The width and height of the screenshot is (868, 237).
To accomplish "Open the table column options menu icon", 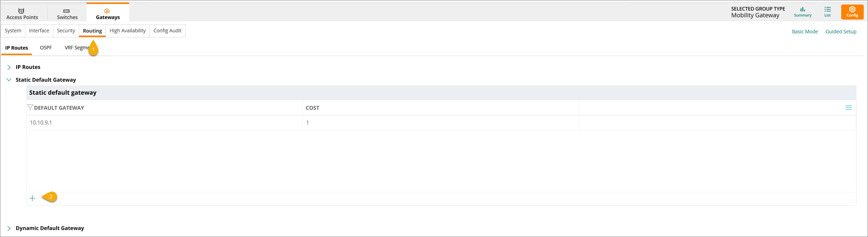I will (x=848, y=108).
